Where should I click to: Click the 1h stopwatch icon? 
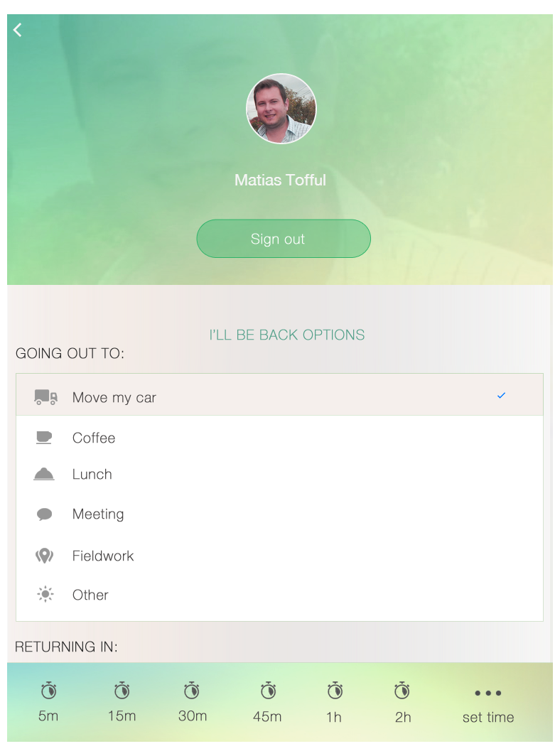pyautogui.click(x=335, y=688)
